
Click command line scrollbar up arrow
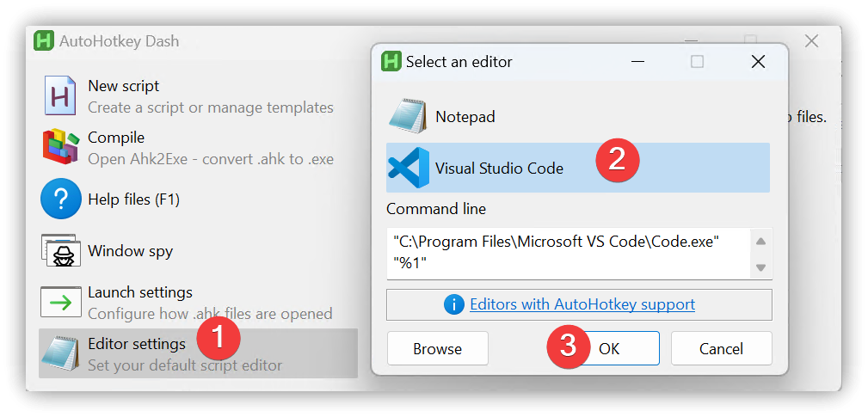(x=761, y=241)
